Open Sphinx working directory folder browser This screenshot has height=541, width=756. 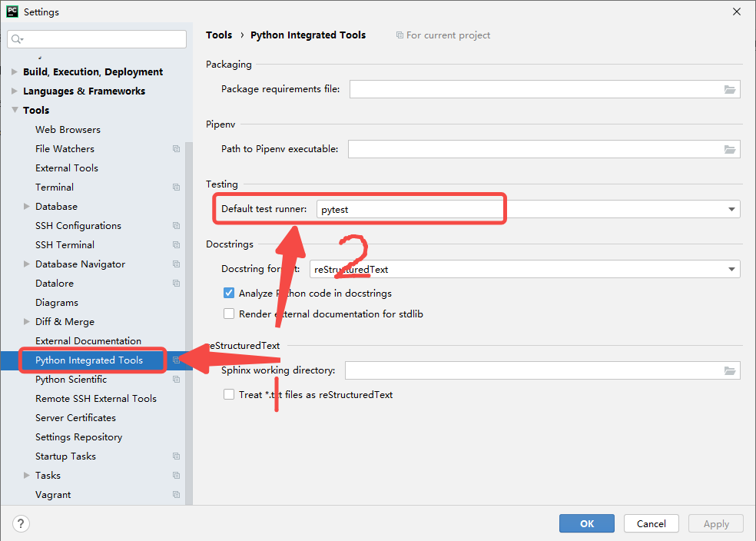pyautogui.click(x=730, y=370)
